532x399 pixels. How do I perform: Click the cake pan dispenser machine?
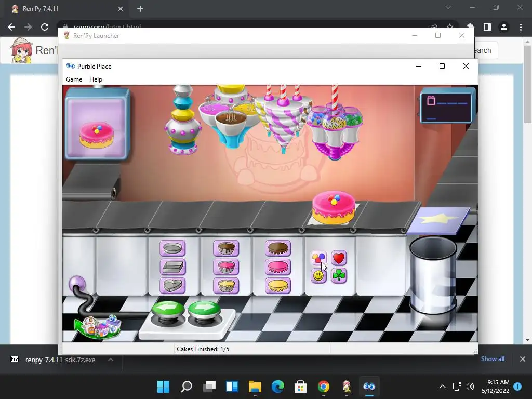[182, 119]
